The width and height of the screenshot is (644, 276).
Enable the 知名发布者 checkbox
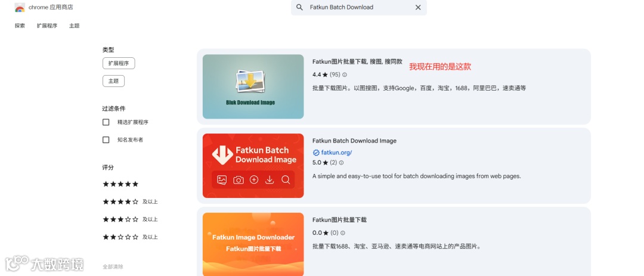106,139
